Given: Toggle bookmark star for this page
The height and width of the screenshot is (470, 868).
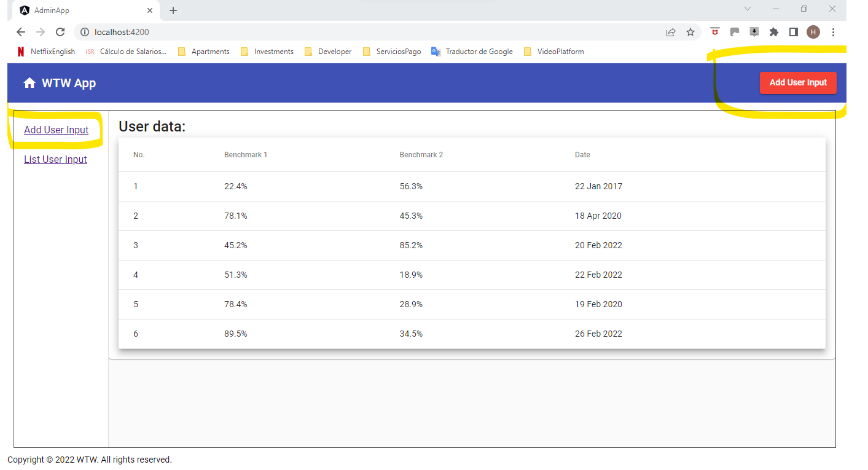Looking at the screenshot, I should pos(690,32).
